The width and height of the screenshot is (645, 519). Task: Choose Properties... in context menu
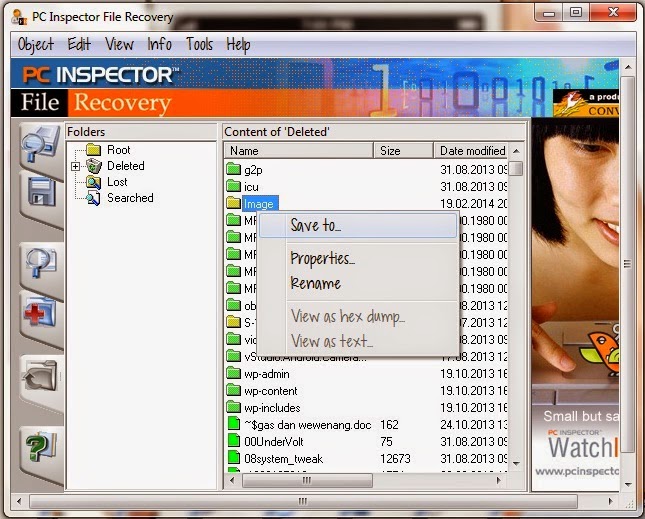point(358,259)
